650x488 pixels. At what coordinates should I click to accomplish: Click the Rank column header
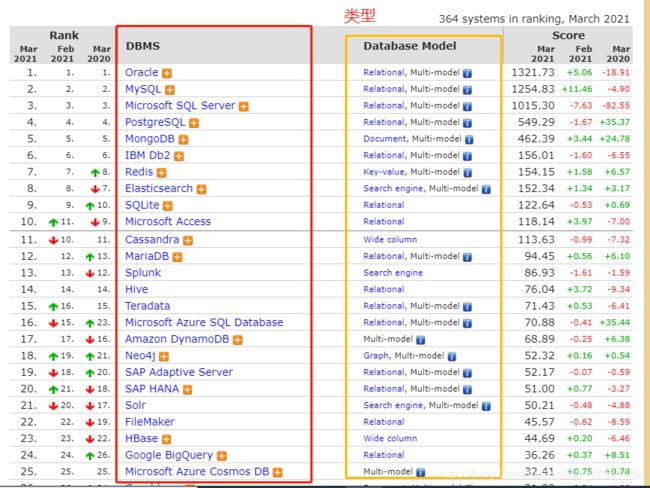(x=64, y=36)
